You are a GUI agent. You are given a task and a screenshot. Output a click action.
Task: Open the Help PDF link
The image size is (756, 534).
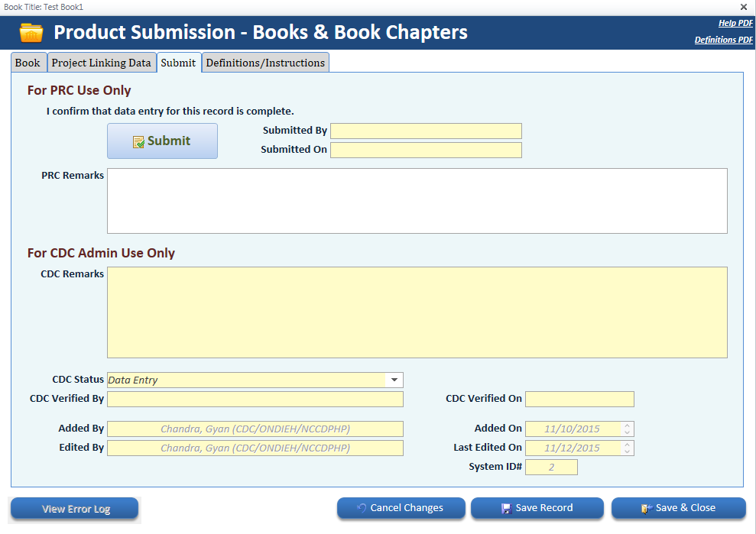point(735,23)
